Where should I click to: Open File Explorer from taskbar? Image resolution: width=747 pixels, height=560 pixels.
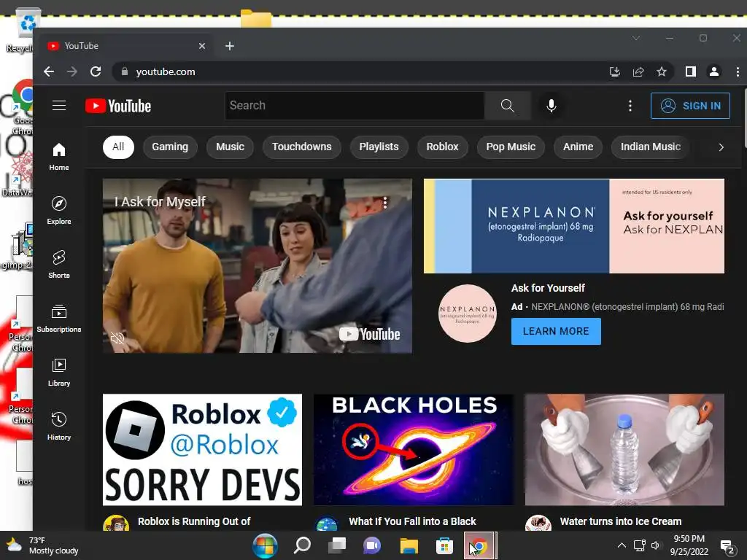point(409,545)
